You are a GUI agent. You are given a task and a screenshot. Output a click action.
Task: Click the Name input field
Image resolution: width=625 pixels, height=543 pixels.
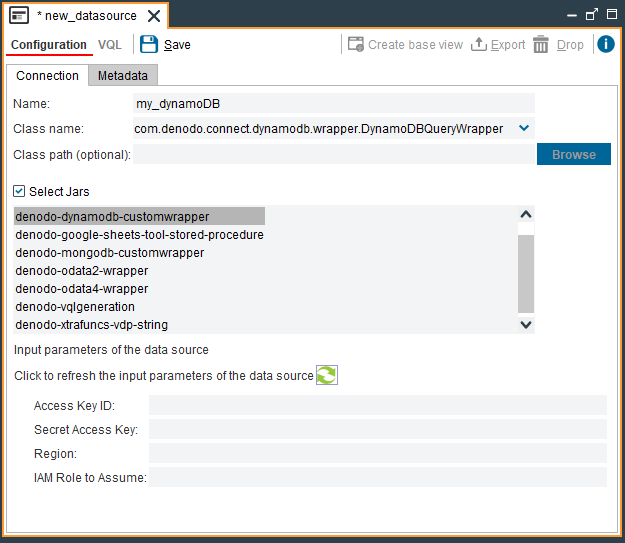pos(334,103)
